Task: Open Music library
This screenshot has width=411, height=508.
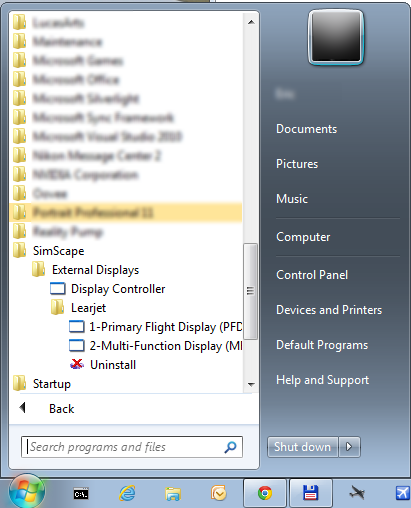Action: coord(292,199)
